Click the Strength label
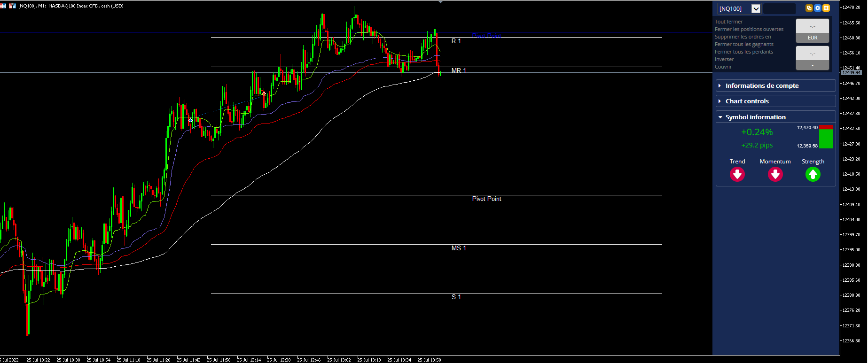The image size is (868, 363). [x=813, y=162]
